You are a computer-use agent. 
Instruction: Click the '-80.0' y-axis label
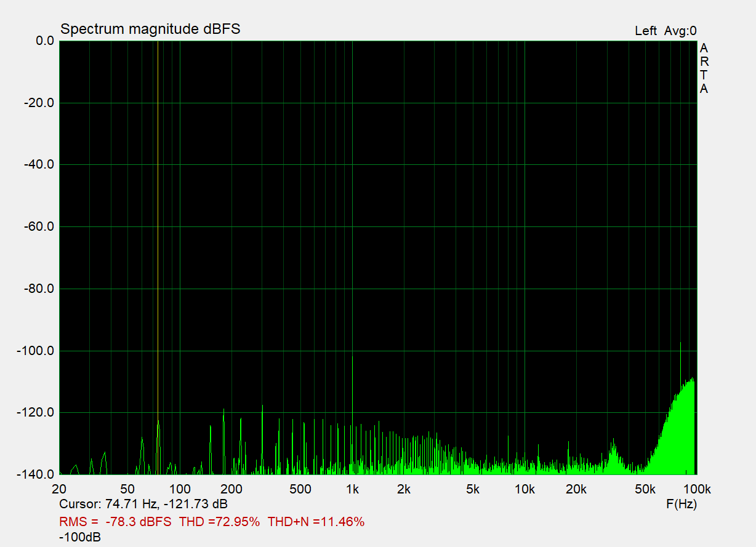[39, 289]
